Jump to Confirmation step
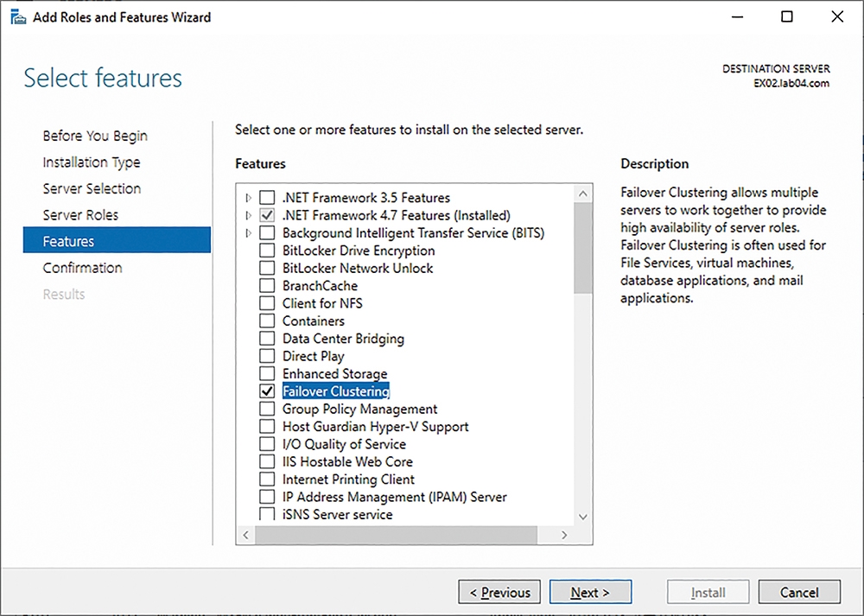The image size is (864, 616). pyautogui.click(x=83, y=268)
